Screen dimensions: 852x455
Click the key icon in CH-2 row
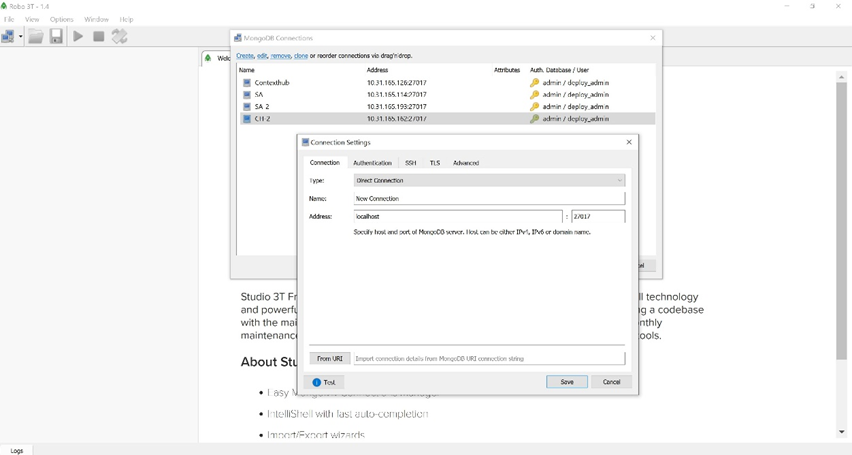535,119
